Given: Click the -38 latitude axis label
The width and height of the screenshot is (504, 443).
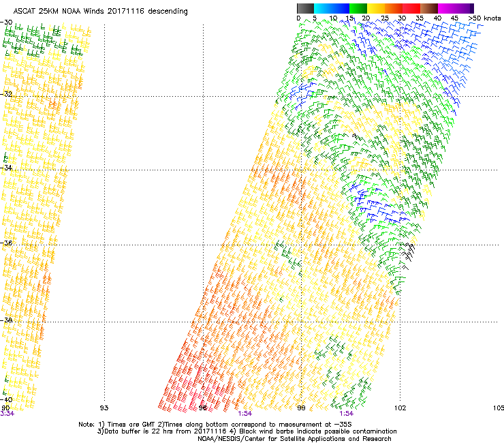Looking at the screenshot, I should [x=6, y=320].
